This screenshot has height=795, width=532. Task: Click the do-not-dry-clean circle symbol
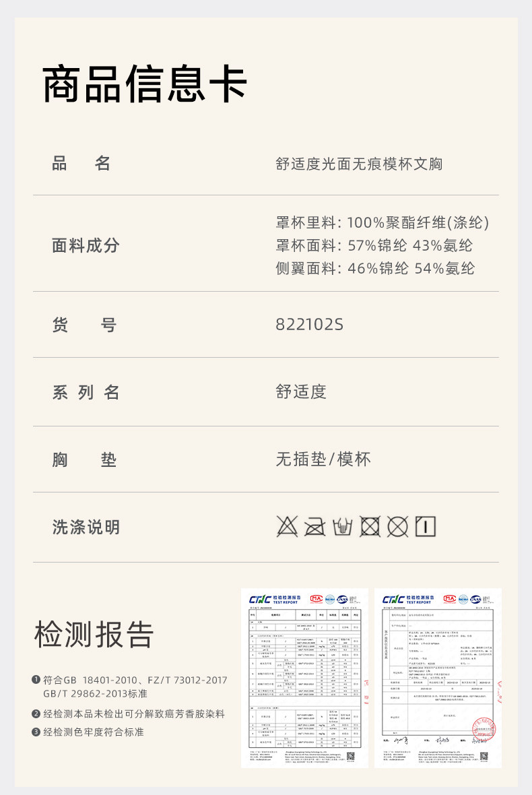(397, 526)
